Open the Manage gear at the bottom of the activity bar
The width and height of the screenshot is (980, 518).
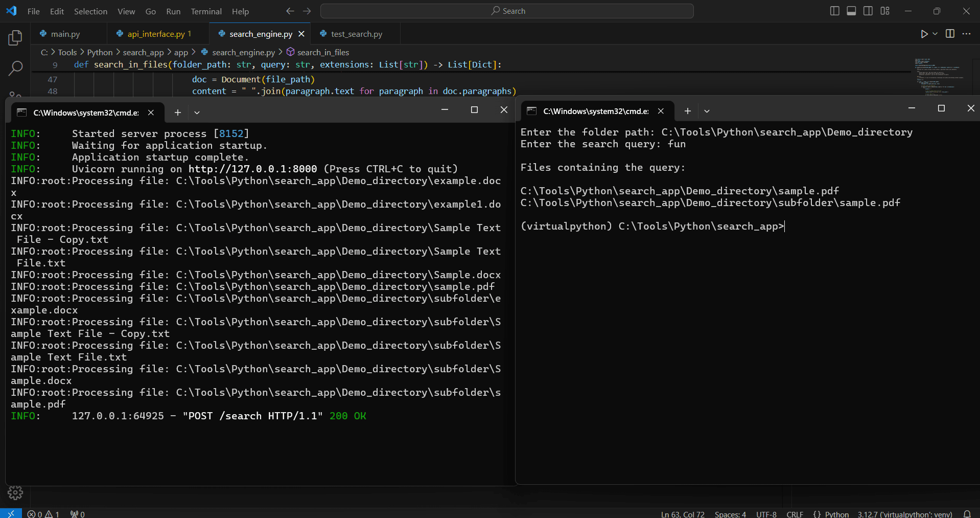(x=15, y=492)
